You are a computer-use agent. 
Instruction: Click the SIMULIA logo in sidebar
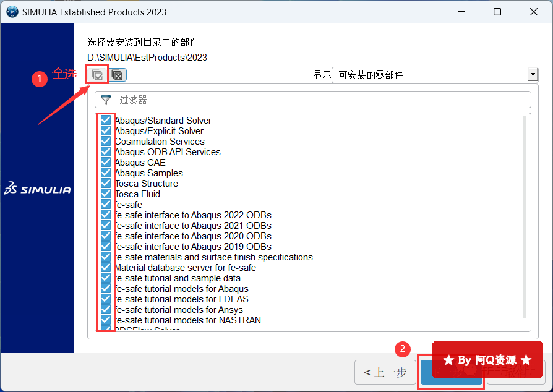(x=37, y=190)
